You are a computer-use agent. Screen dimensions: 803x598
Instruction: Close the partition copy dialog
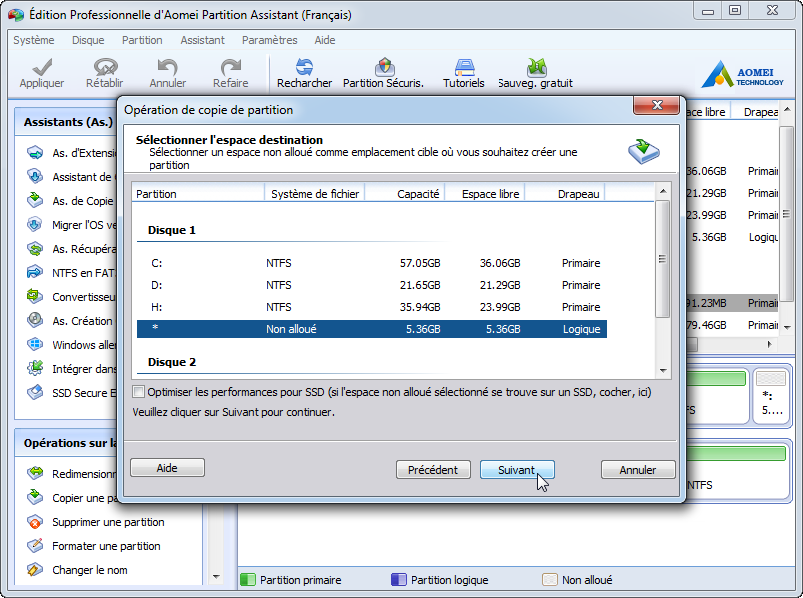point(657,105)
